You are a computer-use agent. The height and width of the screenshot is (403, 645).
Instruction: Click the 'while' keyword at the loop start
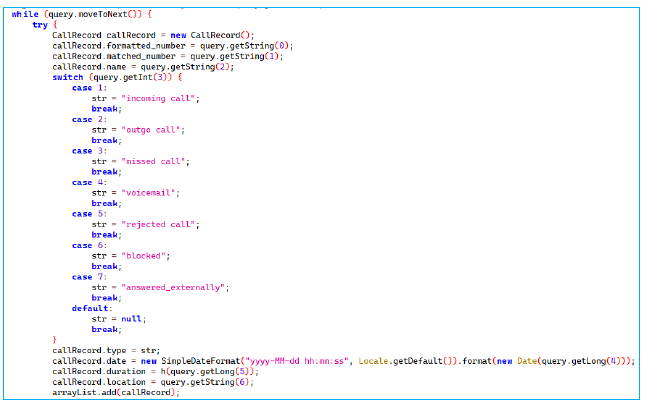pyautogui.click(x=25, y=14)
